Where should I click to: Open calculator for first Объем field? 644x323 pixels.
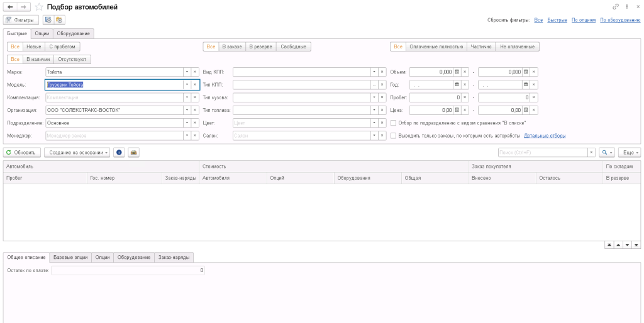(457, 72)
